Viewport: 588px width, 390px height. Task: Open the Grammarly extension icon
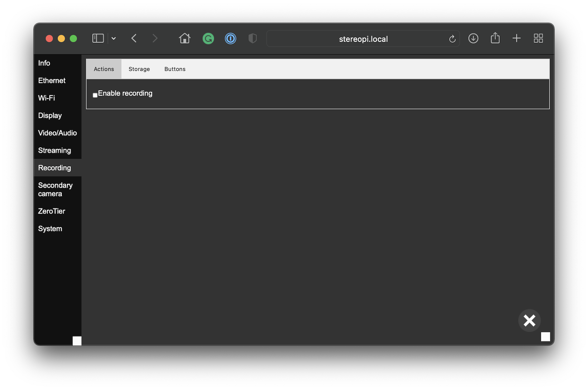208,39
